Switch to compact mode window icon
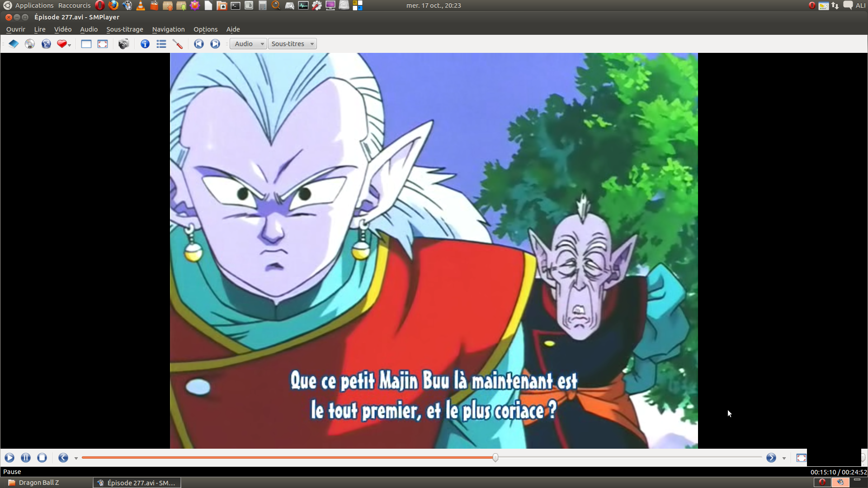The height and width of the screenshot is (488, 868). coord(86,44)
